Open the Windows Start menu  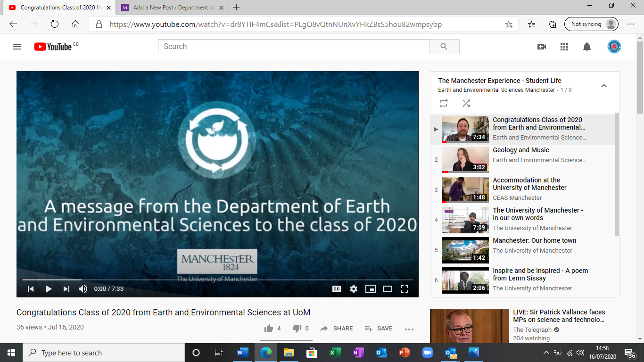[11, 353]
